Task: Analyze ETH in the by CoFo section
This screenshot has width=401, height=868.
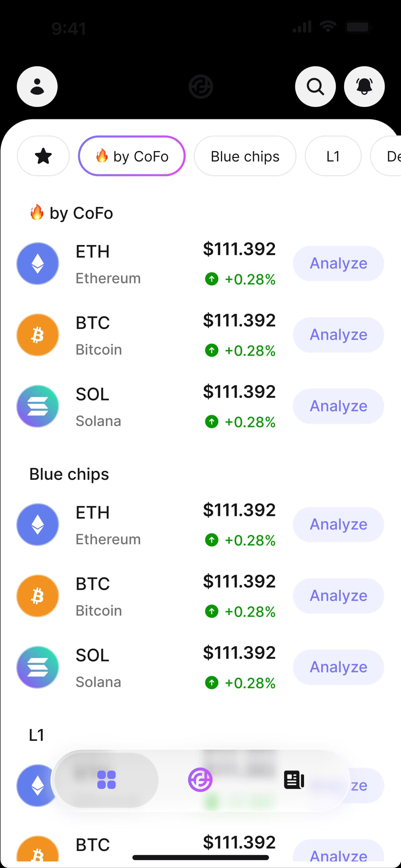Action: click(338, 263)
